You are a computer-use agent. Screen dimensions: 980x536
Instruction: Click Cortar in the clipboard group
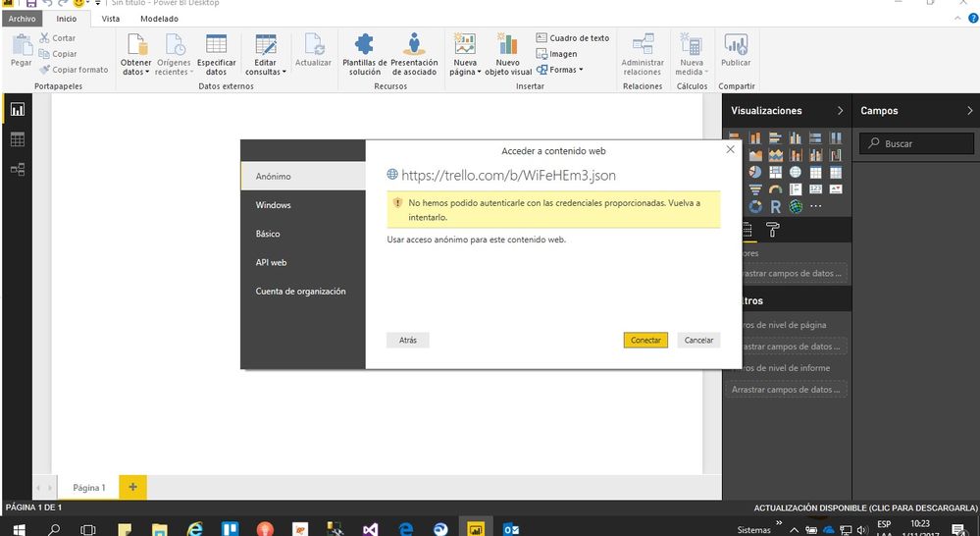tap(58, 38)
